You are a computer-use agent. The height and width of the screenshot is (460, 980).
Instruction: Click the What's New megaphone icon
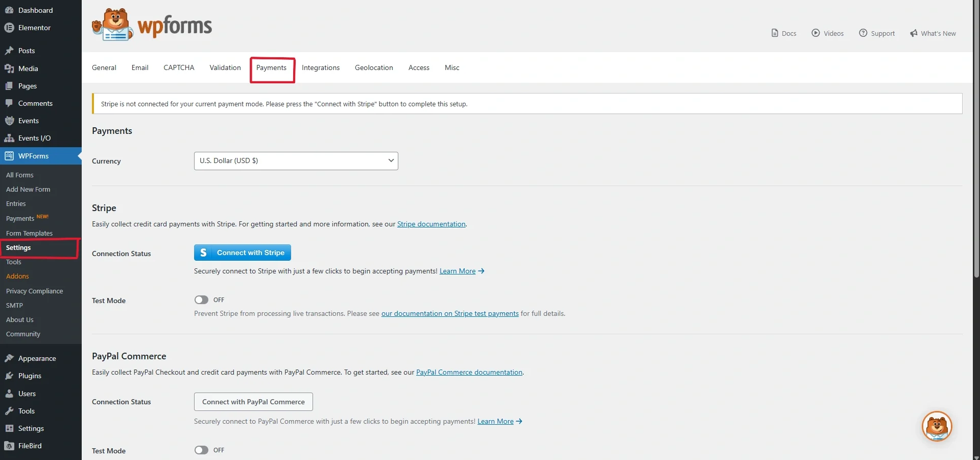pyautogui.click(x=914, y=33)
